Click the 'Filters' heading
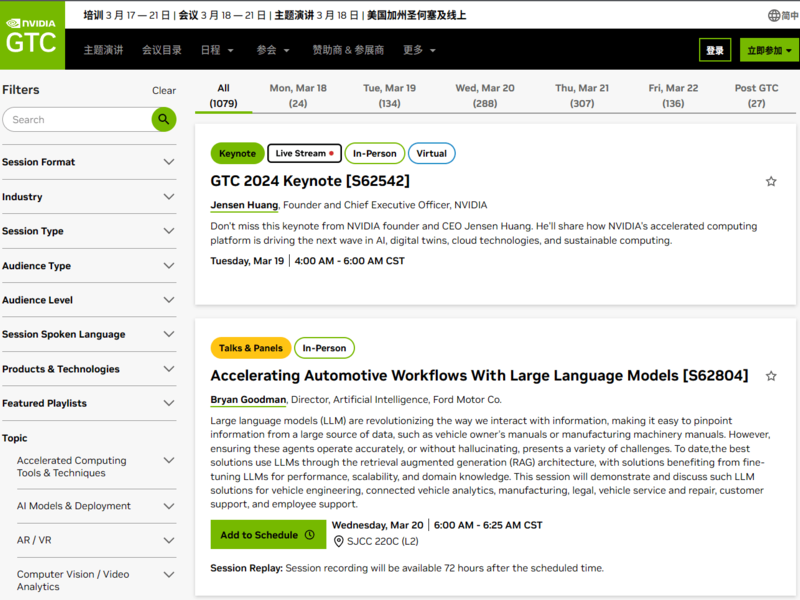Image resolution: width=800 pixels, height=600 pixels. (21, 90)
